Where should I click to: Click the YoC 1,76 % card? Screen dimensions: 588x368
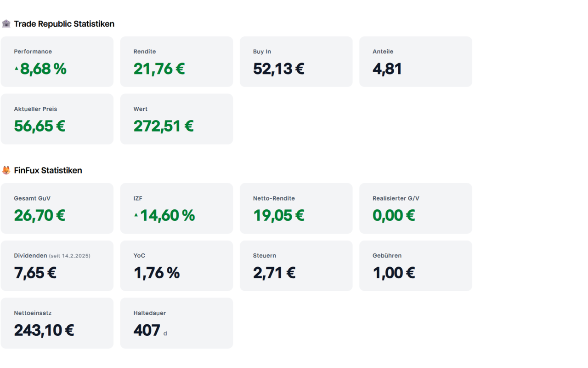point(176,265)
